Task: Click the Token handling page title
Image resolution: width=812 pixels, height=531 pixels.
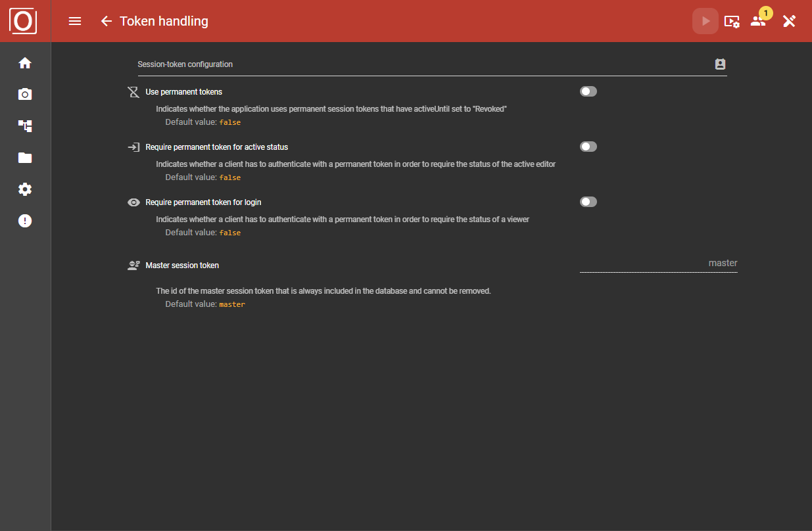Action: [164, 21]
